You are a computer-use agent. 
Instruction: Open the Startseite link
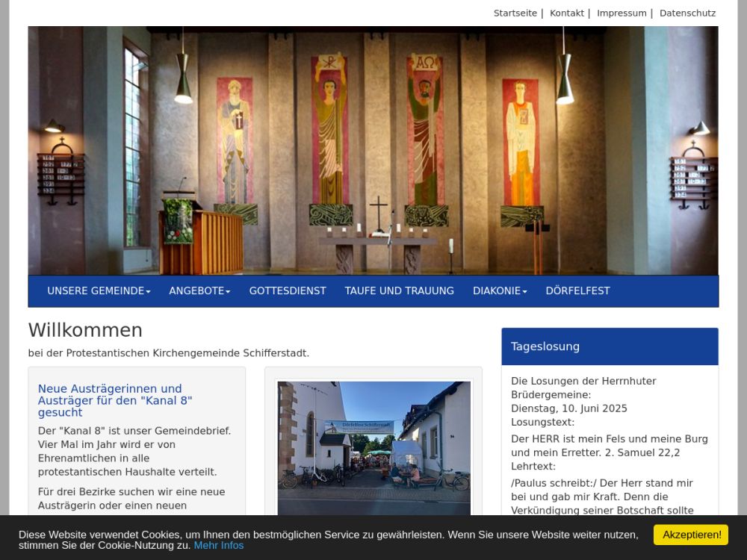pyautogui.click(x=515, y=13)
